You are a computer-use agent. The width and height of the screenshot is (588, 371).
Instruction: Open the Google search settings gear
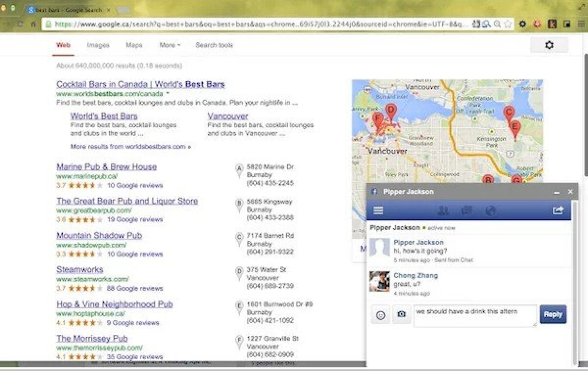[x=549, y=45]
